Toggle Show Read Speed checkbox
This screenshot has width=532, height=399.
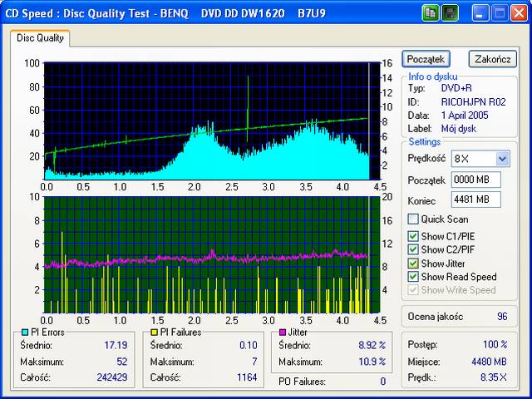pyautogui.click(x=413, y=277)
